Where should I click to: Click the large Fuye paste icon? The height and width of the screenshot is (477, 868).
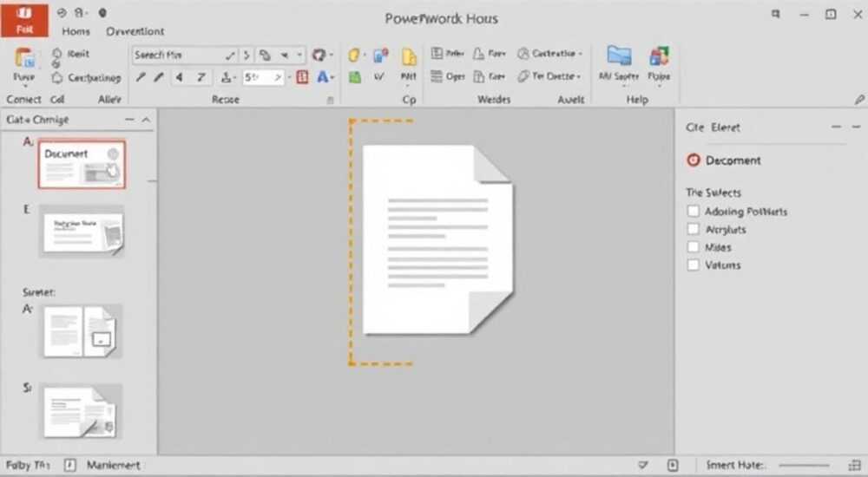[x=24, y=58]
